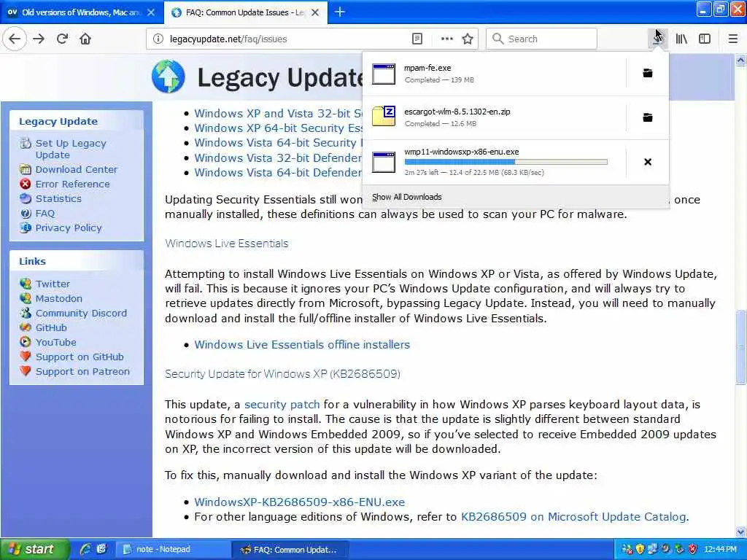Open Set Up Legacy Update link

coord(71,149)
